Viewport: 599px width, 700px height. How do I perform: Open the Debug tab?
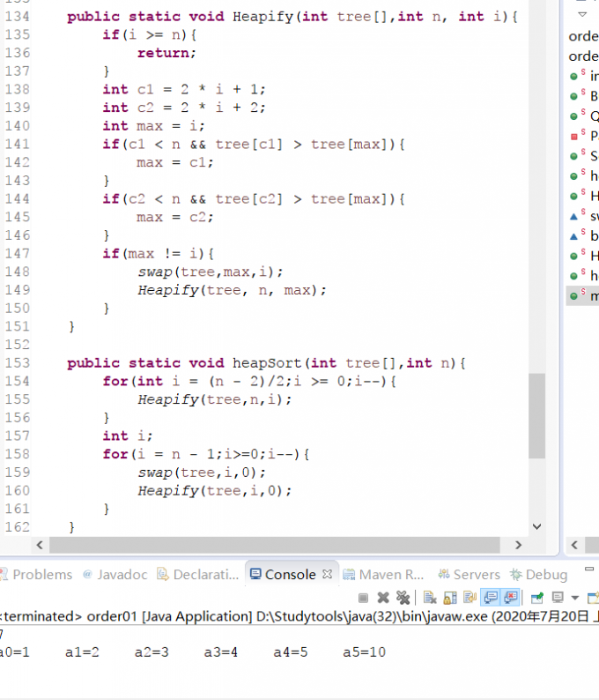(x=540, y=574)
